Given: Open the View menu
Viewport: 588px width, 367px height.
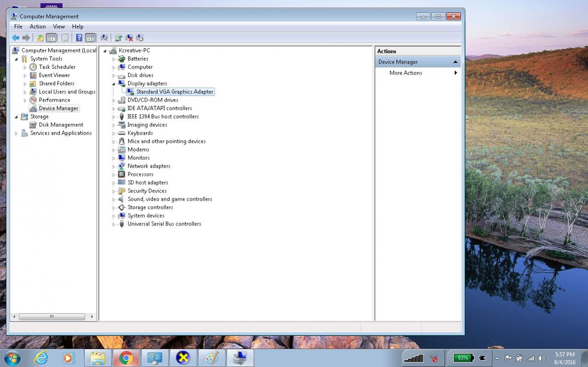Looking at the screenshot, I should 59,27.
